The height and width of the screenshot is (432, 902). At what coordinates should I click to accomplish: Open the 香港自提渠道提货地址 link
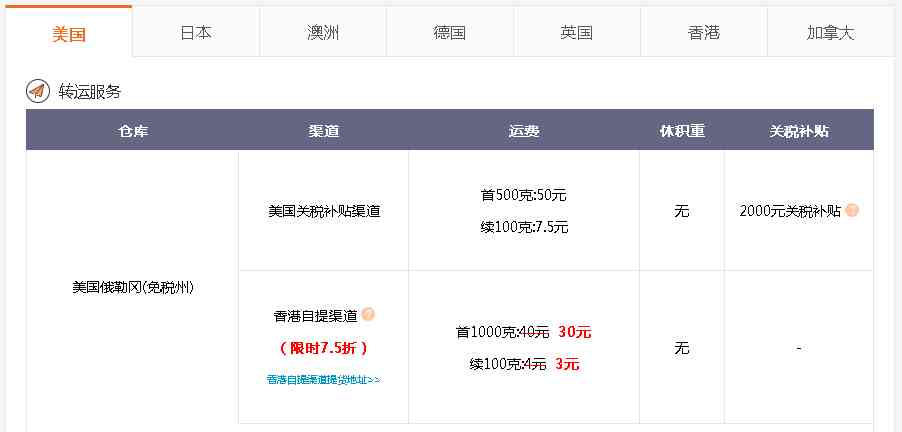tap(323, 380)
